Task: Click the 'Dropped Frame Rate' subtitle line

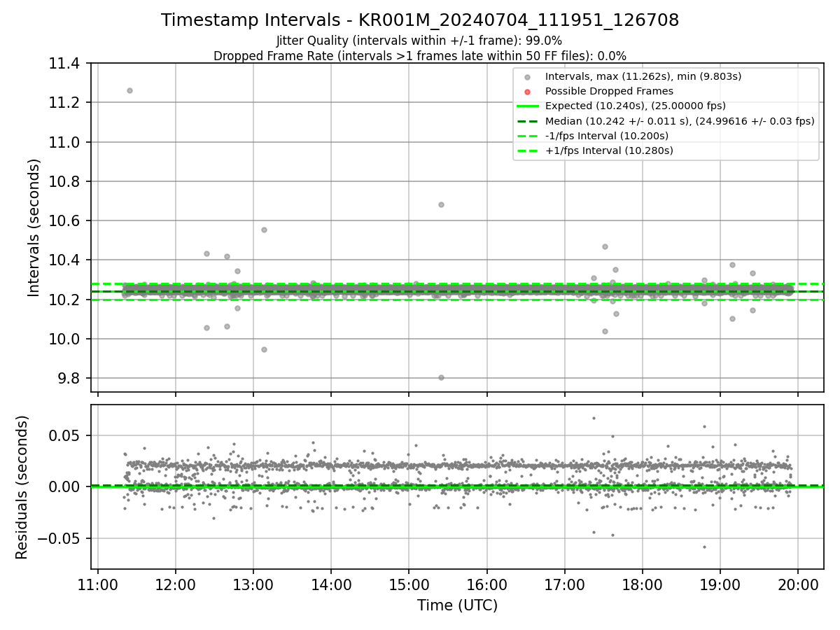Action: [420, 55]
